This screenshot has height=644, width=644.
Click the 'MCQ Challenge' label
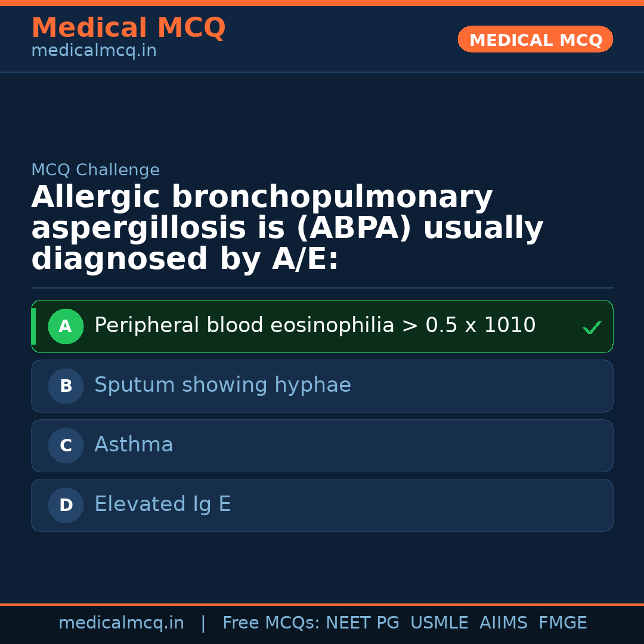point(95,170)
